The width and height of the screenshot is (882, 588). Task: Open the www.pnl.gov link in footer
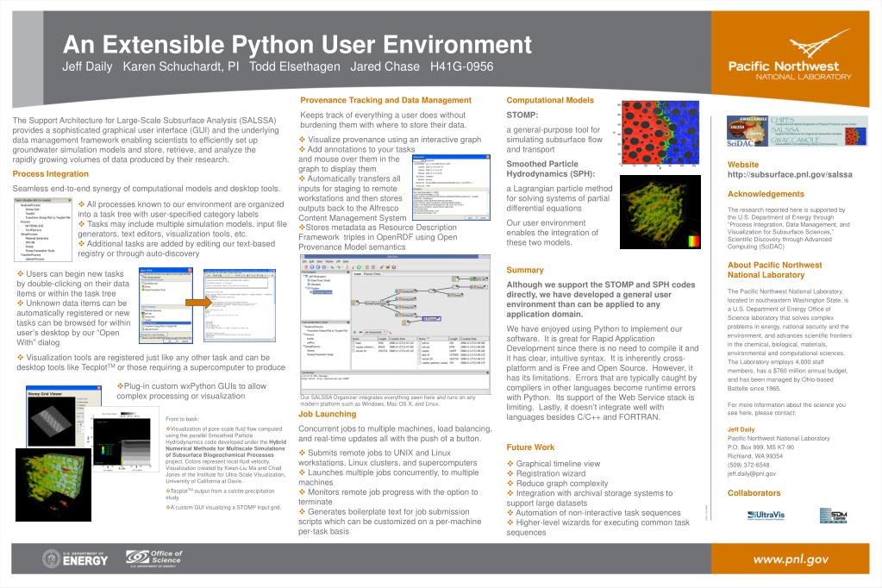[791, 560]
